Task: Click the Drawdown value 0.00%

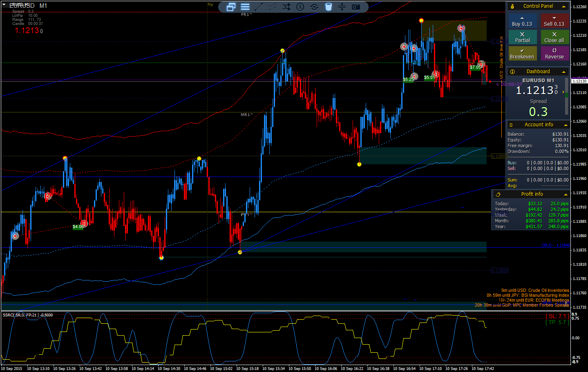Action: click(562, 152)
